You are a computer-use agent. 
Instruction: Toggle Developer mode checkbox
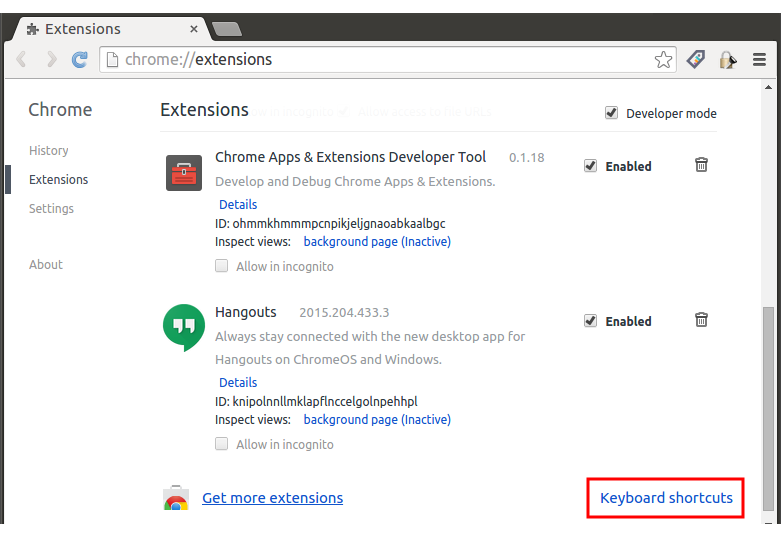612,113
